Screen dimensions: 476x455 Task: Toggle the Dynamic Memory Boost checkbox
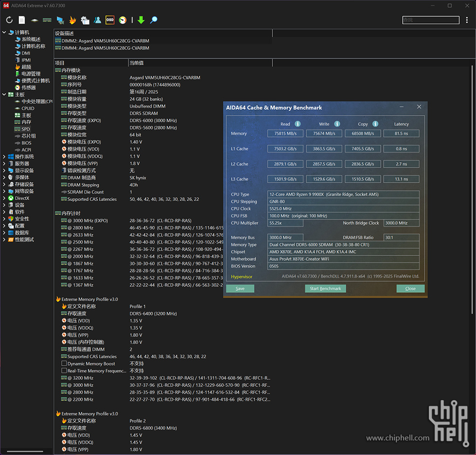64,363
